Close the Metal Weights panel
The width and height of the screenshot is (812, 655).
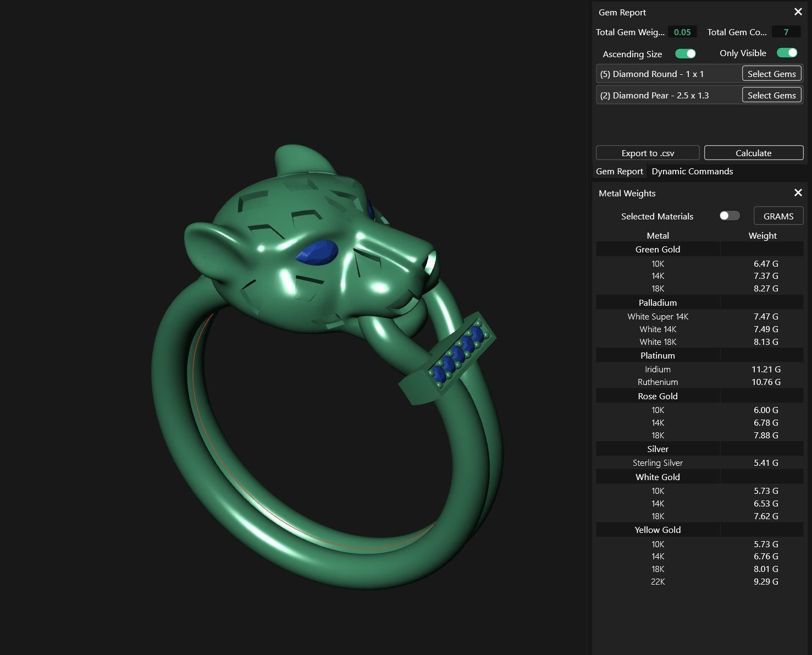pyautogui.click(x=798, y=192)
